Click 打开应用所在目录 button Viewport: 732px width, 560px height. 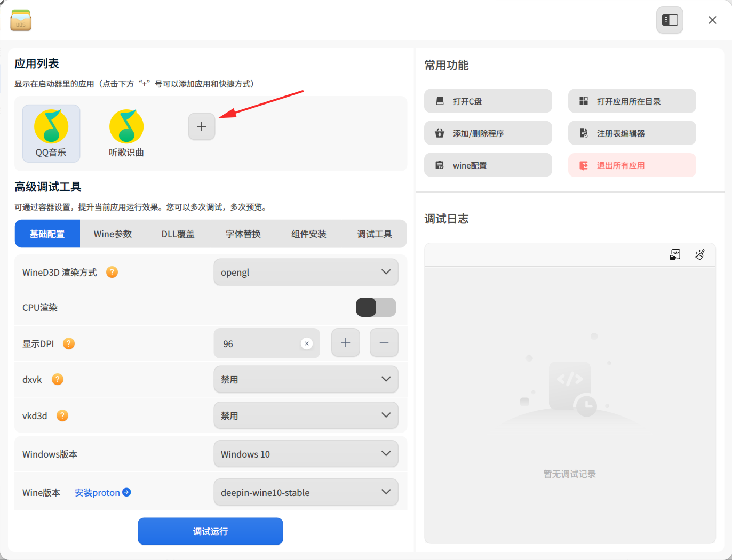pyautogui.click(x=632, y=101)
